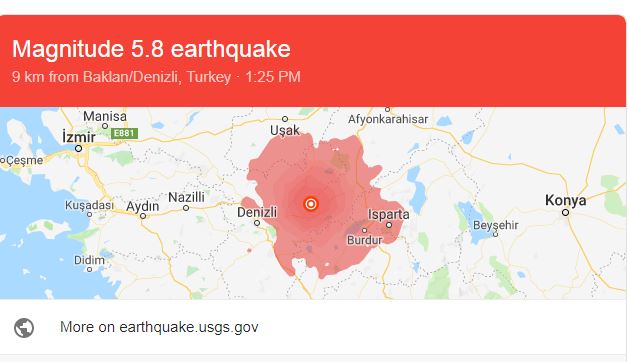Click the Magnitude 5.8 earthquake heading
The image size is (629, 362).
coord(151,49)
